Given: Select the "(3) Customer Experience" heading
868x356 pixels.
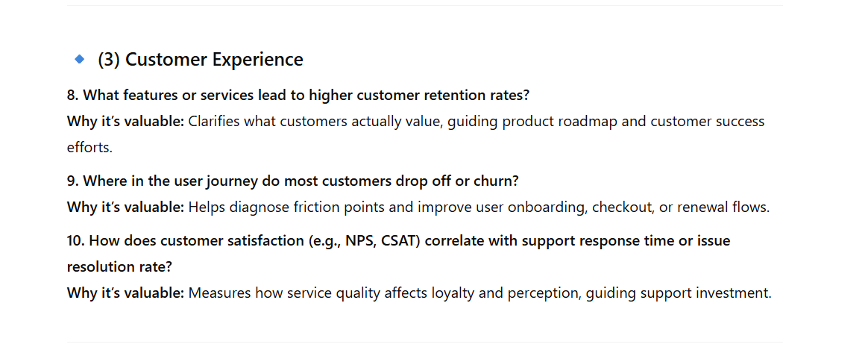Looking at the screenshot, I should pyautogui.click(x=201, y=59).
